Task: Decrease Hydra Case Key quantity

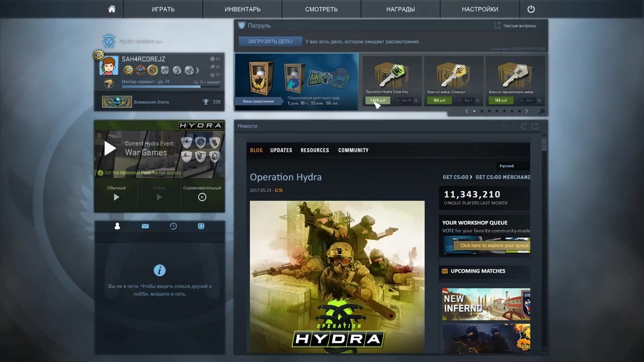Action: 397,101
